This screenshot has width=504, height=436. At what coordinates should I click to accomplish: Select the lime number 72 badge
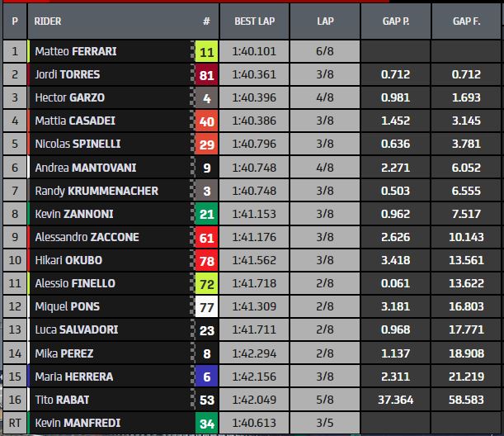(x=206, y=284)
